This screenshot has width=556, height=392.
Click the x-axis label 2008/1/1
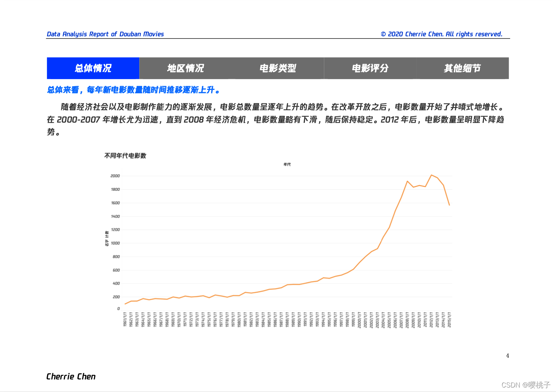pyautogui.click(x=407, y=320)
